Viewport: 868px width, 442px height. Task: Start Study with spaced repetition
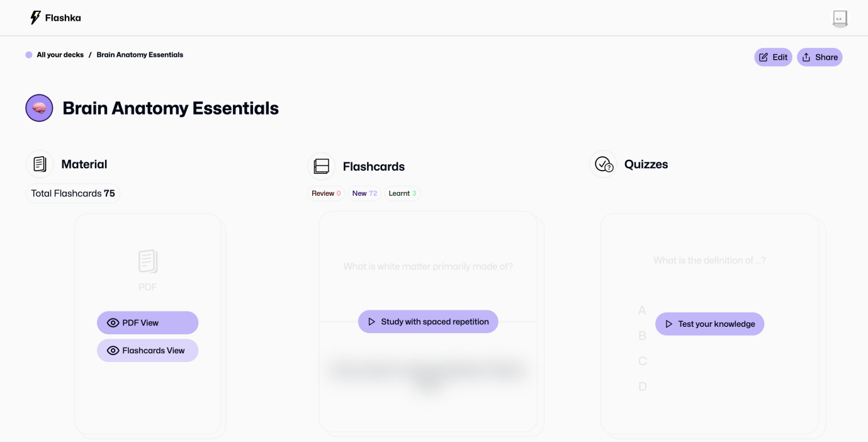coord(428,322)
